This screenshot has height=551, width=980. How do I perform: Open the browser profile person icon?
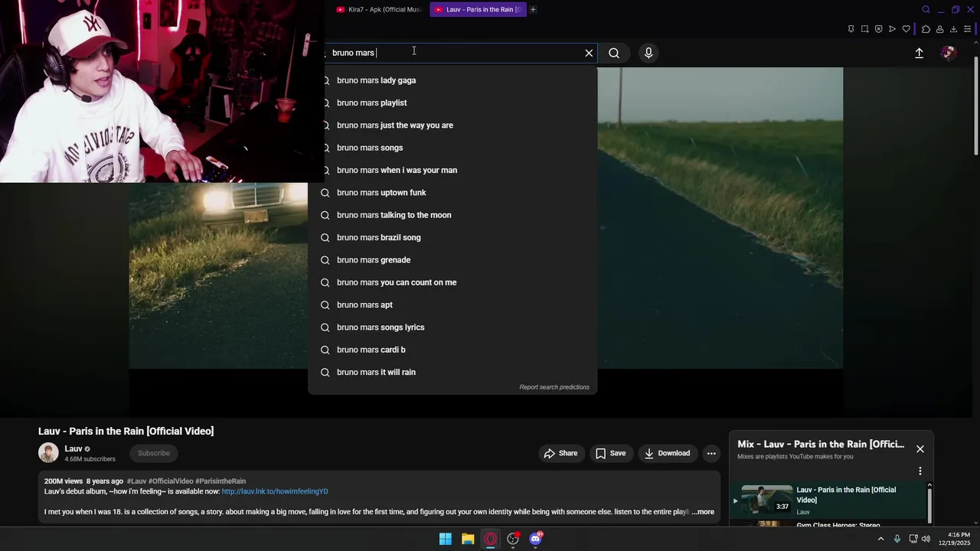click(939, 29)
